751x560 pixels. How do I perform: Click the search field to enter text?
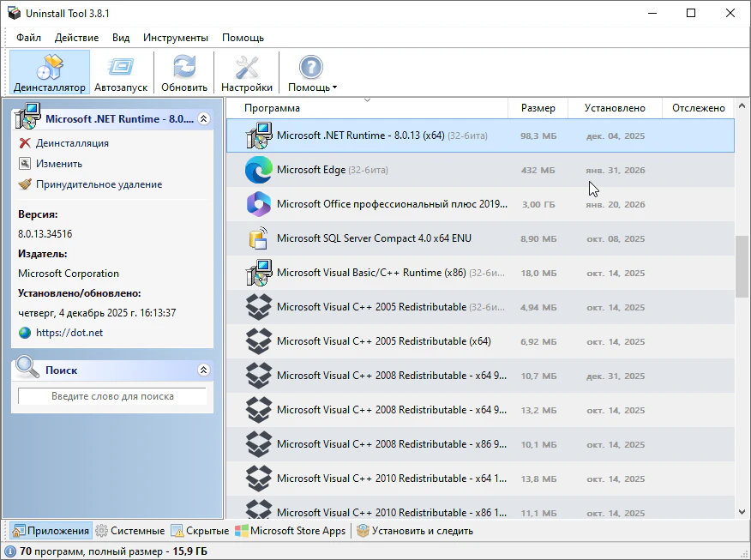point(112,396)
